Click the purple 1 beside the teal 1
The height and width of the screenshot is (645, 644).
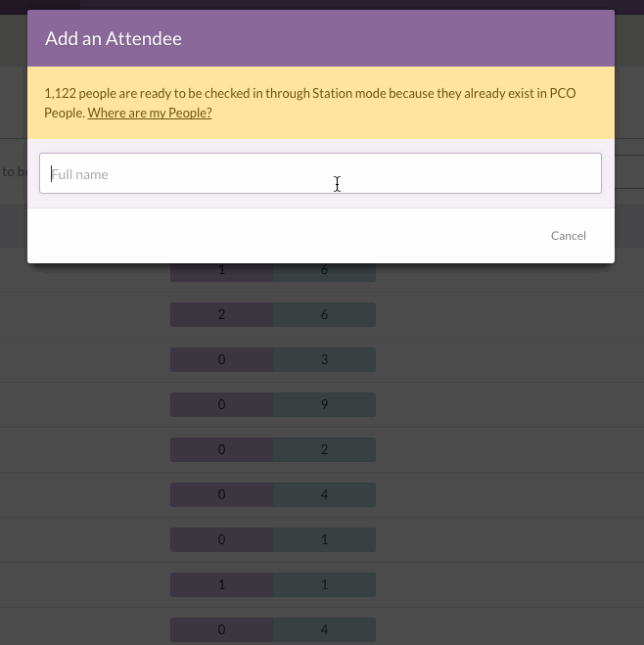pyautogui.click(x=222, y=585)
